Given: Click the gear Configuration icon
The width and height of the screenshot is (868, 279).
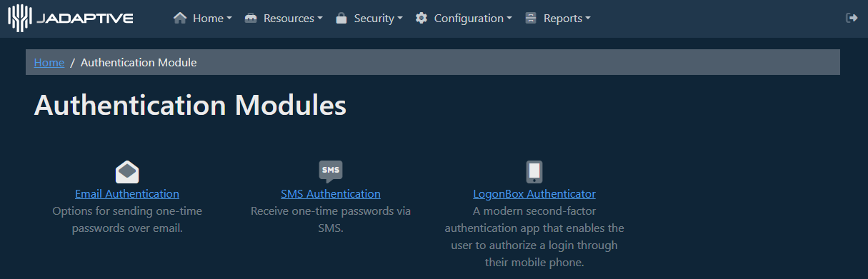Looking at the screenshot, I should pos(421,18).
